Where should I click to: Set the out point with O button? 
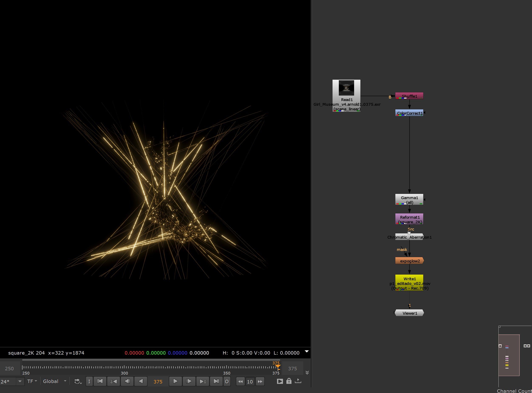coord(227,381)
